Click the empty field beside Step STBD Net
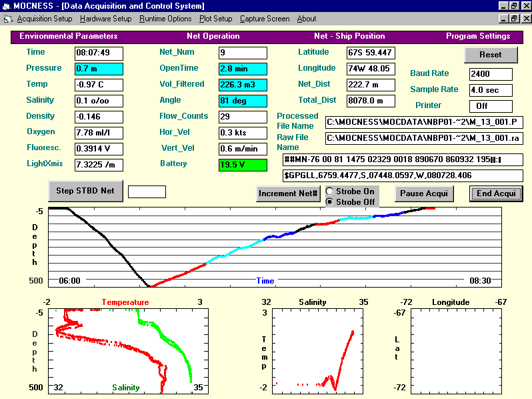 pyautogui.click(x=147, y=191)
